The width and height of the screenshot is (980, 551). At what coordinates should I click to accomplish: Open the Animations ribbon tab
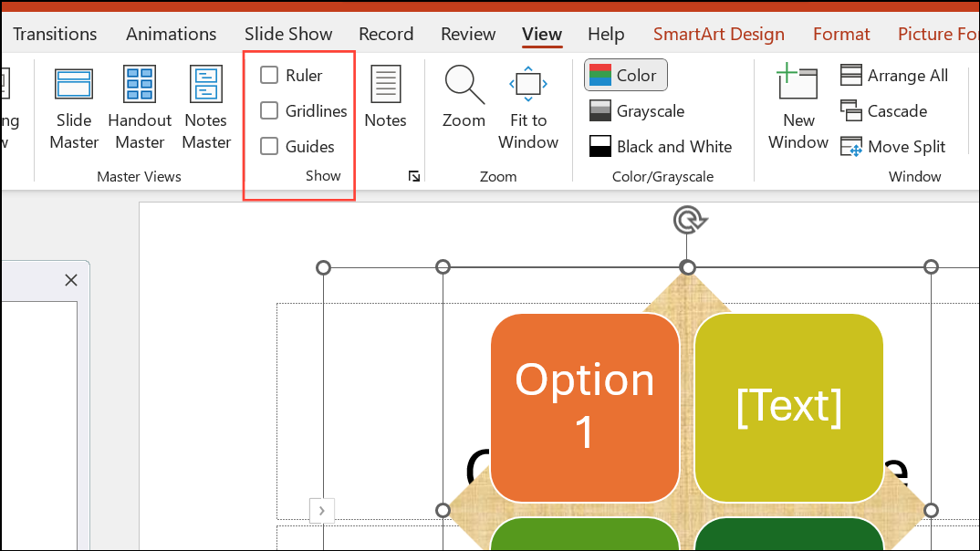171,34
